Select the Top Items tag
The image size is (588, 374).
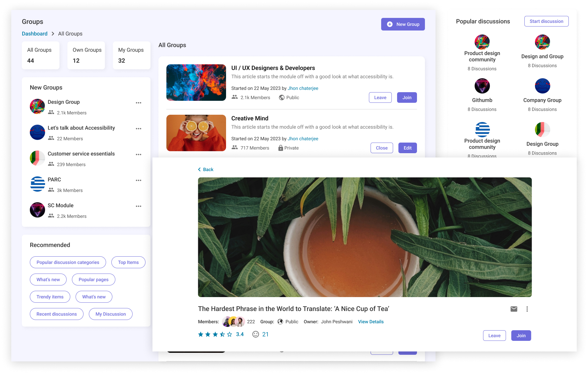[128, 262]
